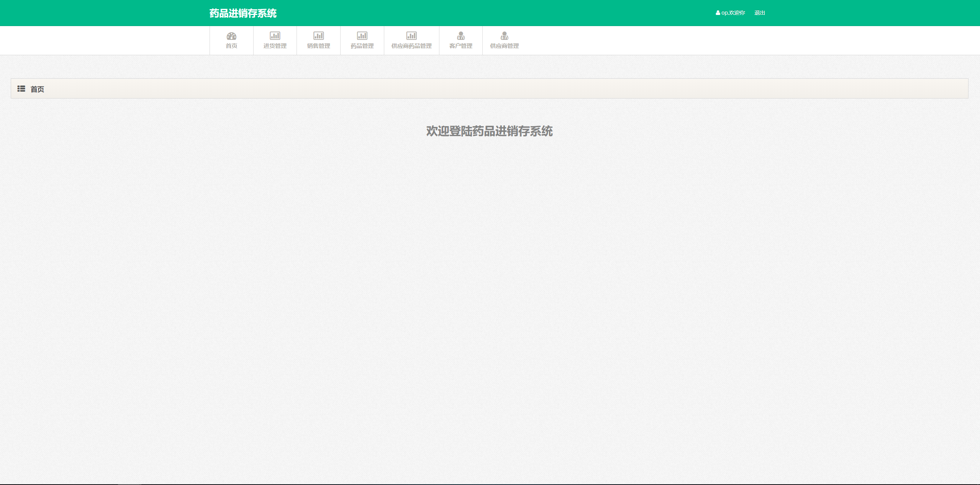The width and height of the screenshot is (980, 485).
Task: Click the list icon beside 首页 breadcrumb
Action: (21, 89)
